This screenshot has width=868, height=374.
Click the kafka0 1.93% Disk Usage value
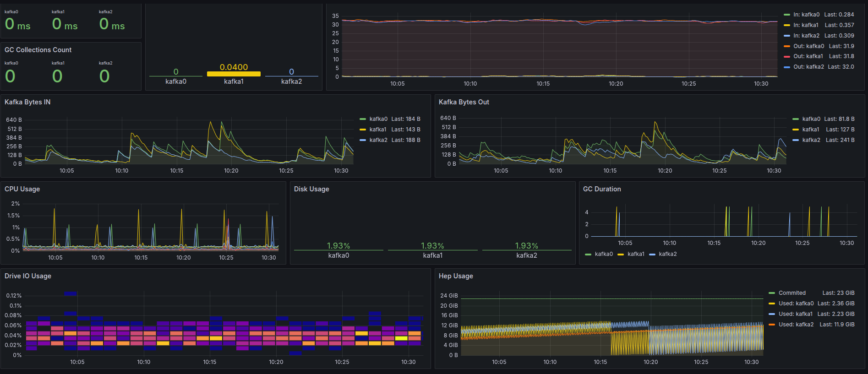click(x=338, y=246)
